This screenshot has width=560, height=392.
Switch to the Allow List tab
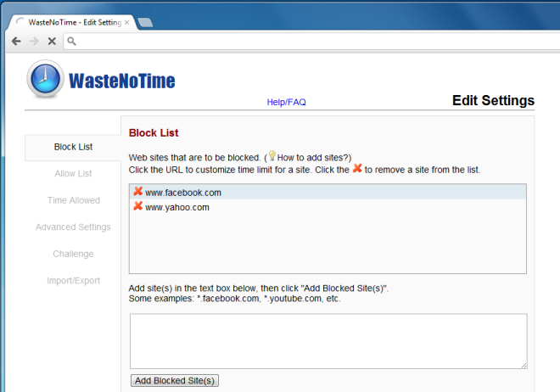pos(73,173)
